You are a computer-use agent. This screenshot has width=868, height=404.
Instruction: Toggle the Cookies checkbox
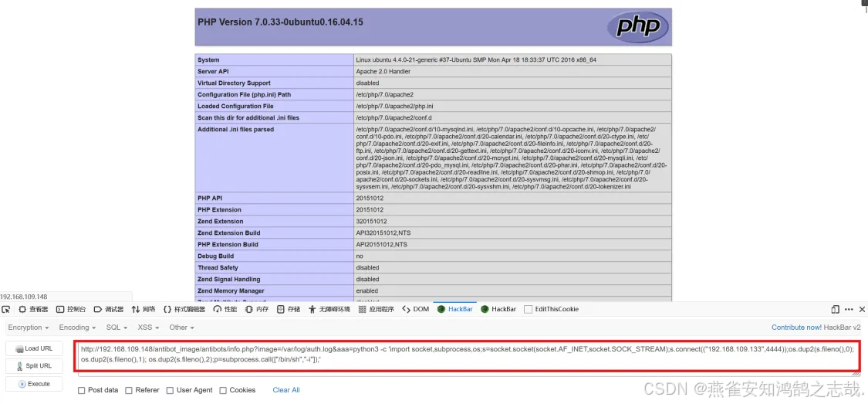click(x=223, y=390)
